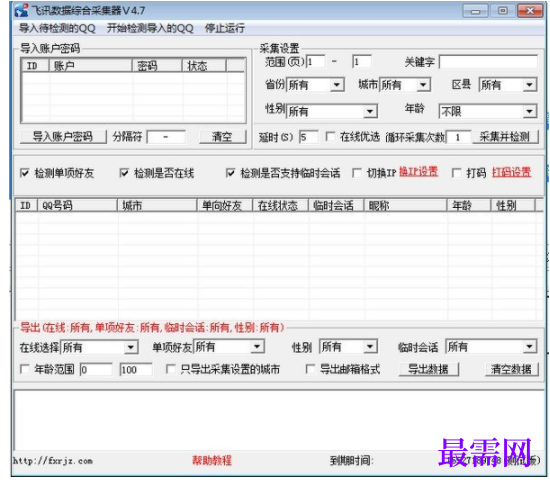This screenshot has width=550, height=484.
Task: Uncheck 检测单项好友 checkbox
Action: tap(25, 173)
